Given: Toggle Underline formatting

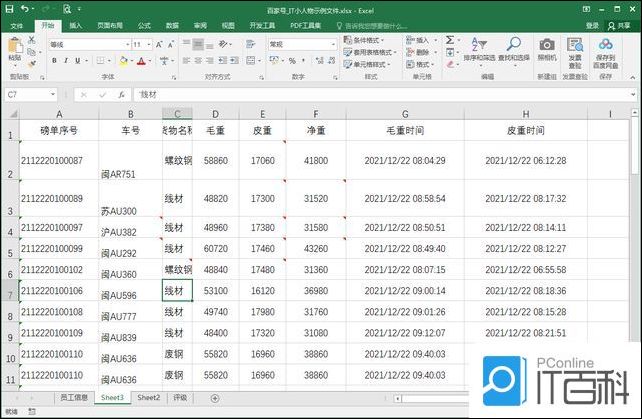Looking at the screenshot, I should point(77,61).
